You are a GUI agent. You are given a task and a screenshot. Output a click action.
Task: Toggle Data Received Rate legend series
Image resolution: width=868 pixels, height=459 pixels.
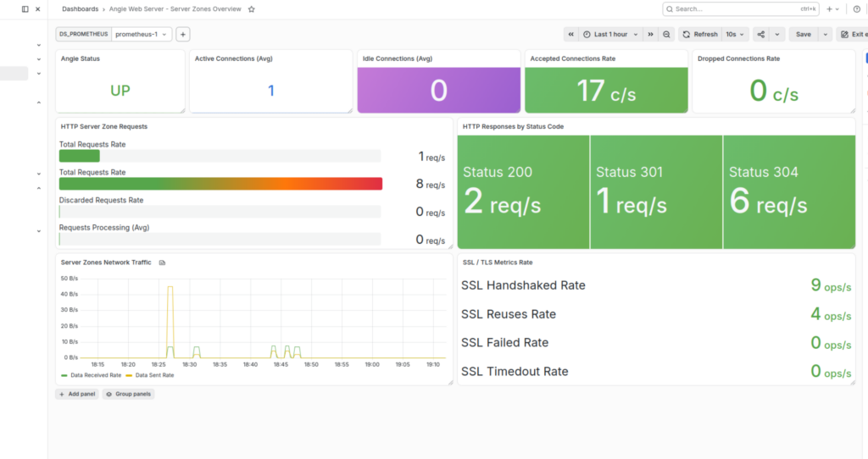pos(92,375)
